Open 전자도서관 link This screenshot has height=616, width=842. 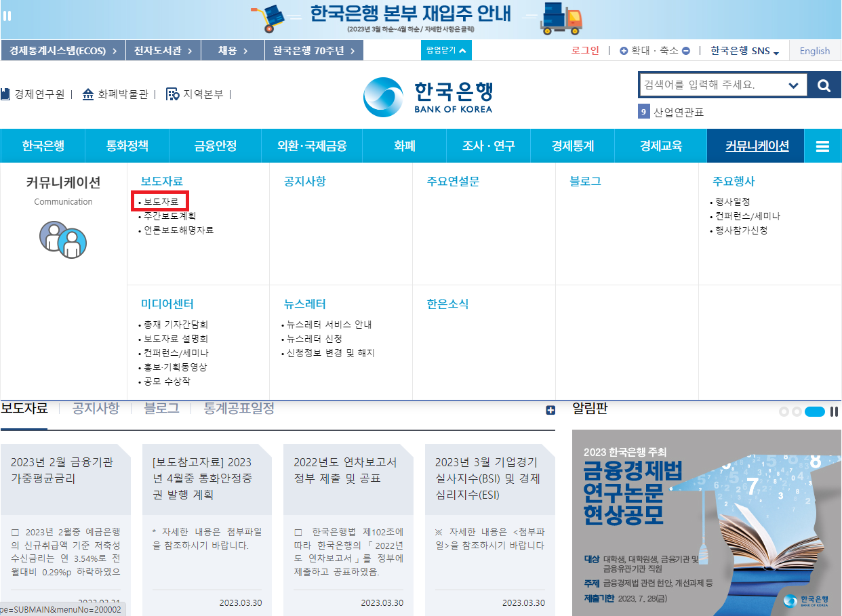coord(163,51)
